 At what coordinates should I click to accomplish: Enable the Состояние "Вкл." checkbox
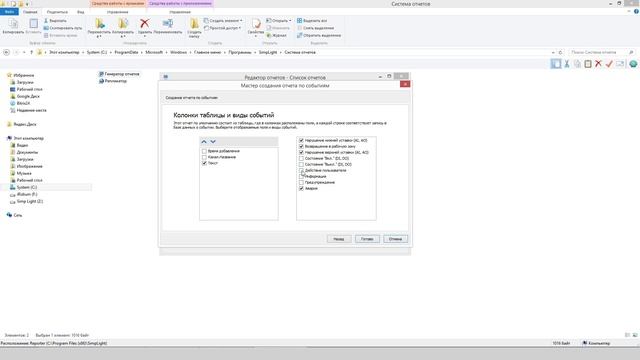[x=301, y=158]
